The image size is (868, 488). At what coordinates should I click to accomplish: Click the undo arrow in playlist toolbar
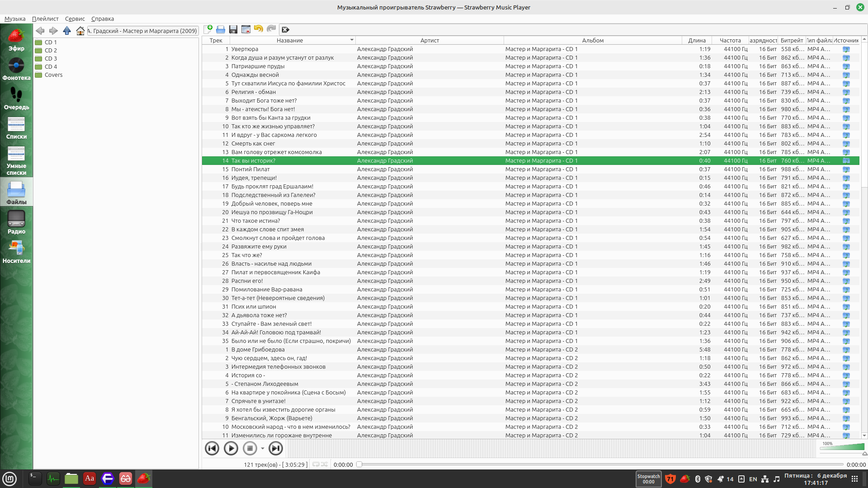[258, 29]
